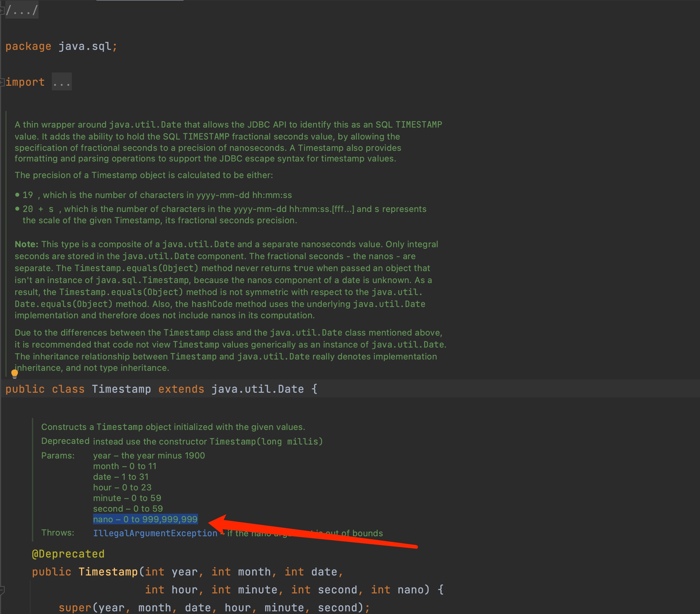This screenshot has height=614, width=700.
Task: Select the highlighted "nano – 0 to 999,999,999" text
Action: 146,519
